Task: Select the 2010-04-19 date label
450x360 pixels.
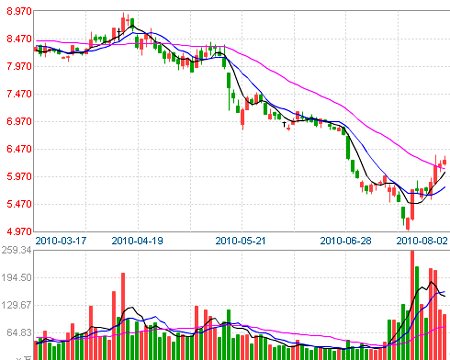Action: click(137, 241)
